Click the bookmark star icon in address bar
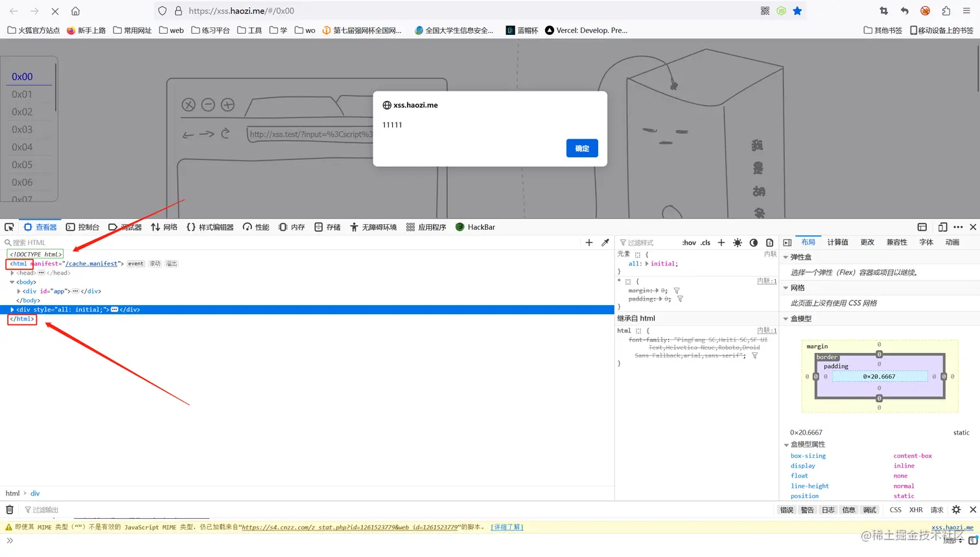The height and width of the screenshot is (557, 980). (797, 11)
